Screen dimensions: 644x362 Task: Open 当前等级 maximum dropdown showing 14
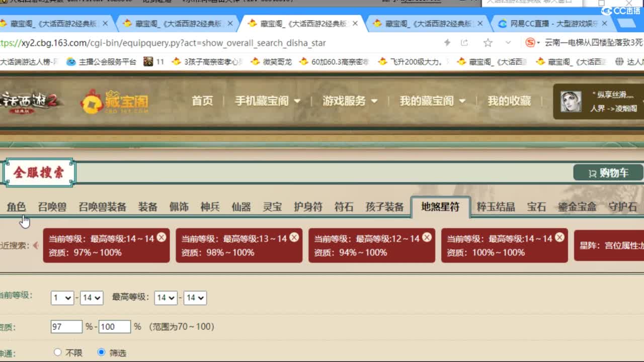(x=92, y=298)
